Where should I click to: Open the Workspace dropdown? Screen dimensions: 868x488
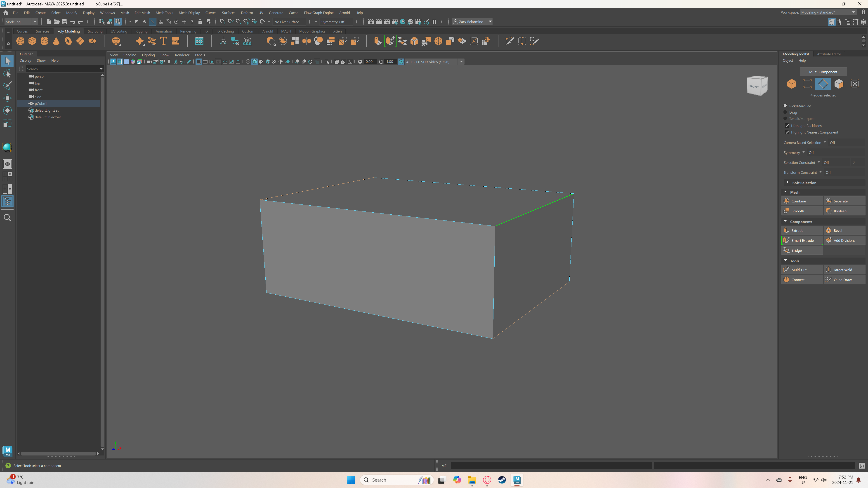click(x=828, y=12)
